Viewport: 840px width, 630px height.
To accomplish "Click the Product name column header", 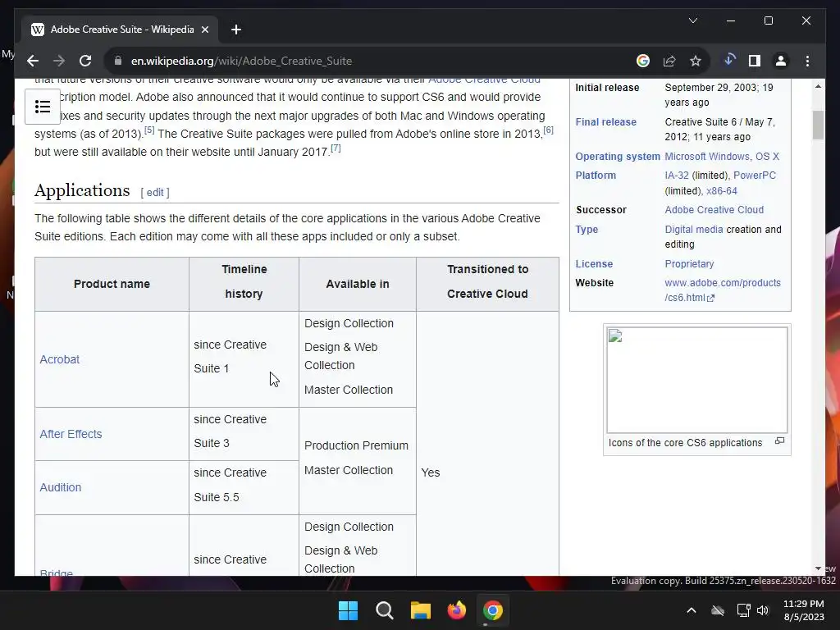I will tap(112, 284).
